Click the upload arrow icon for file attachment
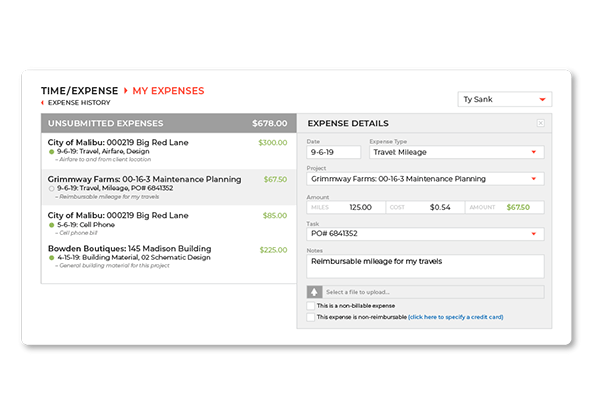This screenshot has width=593, height=415. click(x=314, y=292)
